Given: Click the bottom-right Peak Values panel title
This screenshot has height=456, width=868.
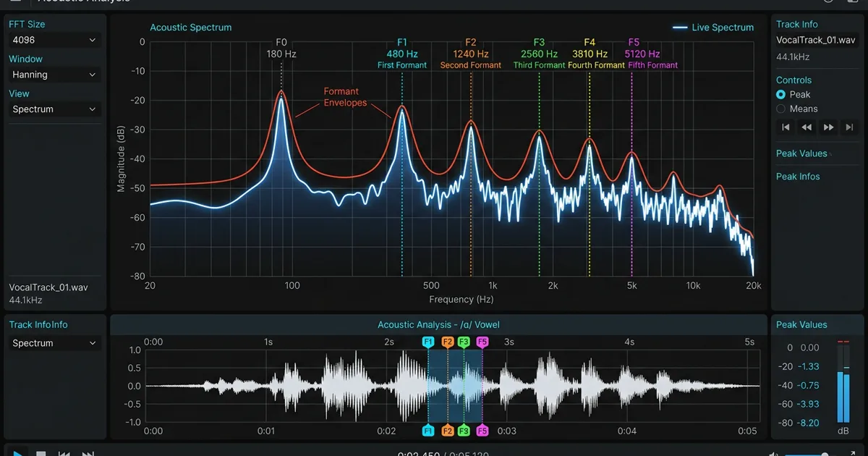Looking at the screenshot, I should coord(801,325).
